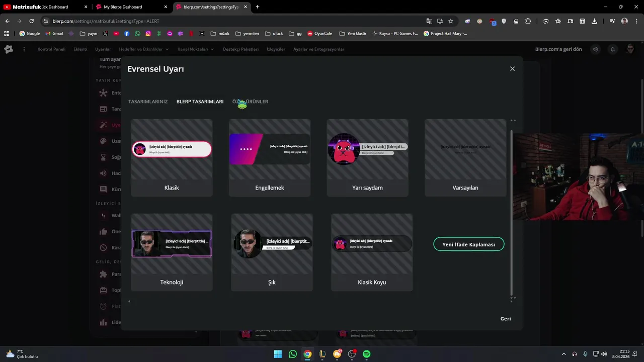Close the Evrensel Uyarı dialog
The image size is (644, 362).
click(x=512, y=69)
